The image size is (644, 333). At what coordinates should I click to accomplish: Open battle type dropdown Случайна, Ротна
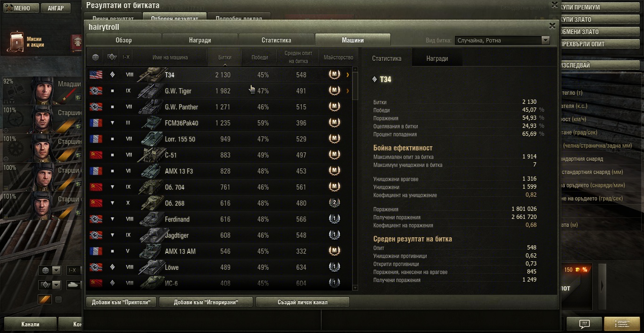pos(503,40)
